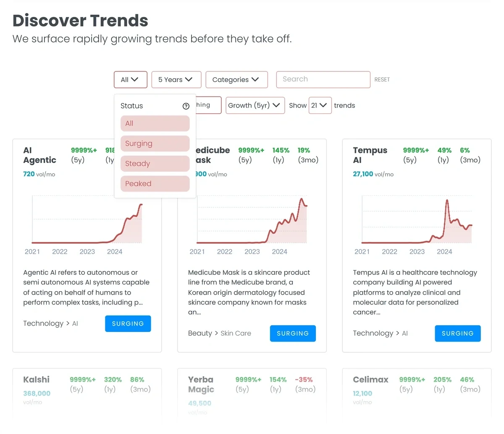This screenshot has width=504, height=434.
Task: Click the SURGING badge on Medicube Mask card
Action: [293, 333]
